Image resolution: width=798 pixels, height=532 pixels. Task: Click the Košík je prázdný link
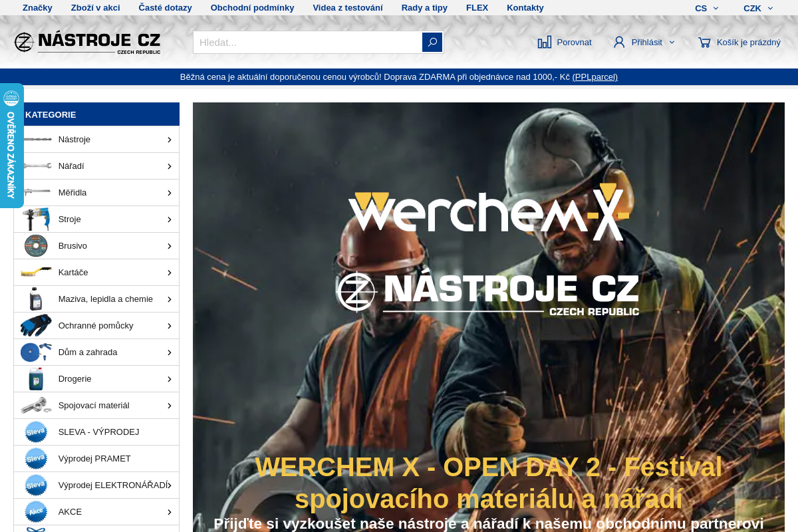[749, 43]
